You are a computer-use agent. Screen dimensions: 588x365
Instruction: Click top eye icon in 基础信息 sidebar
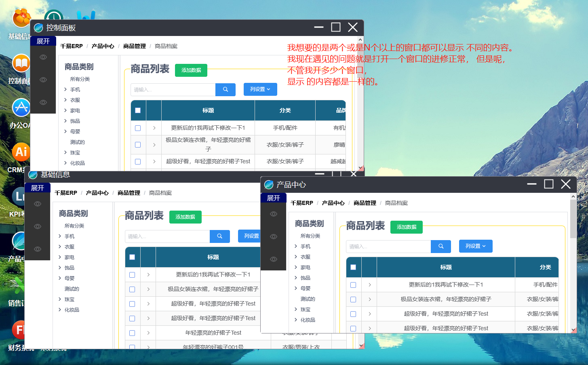click(38, 204)
